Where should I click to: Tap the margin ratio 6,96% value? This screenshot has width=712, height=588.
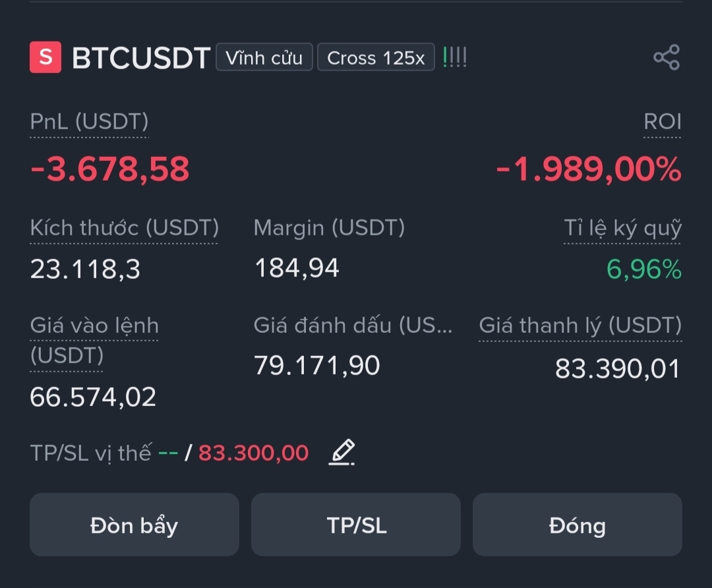point(644,269)
